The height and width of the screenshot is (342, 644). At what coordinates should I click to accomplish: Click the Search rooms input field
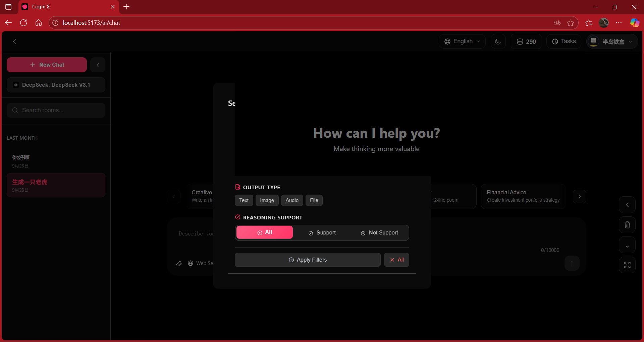[56, 110]
